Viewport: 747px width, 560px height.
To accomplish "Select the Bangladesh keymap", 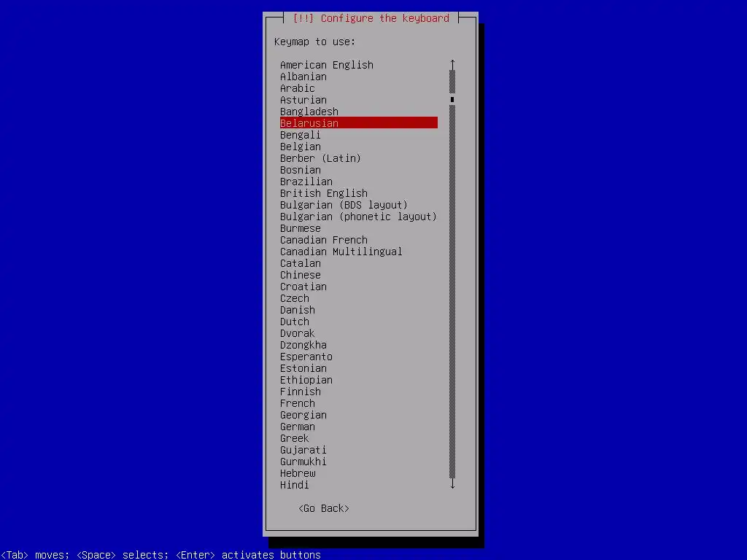I will (x=359, y=112).
